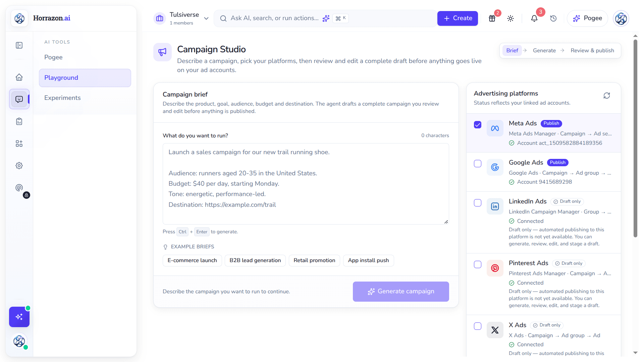The image size is (644, 362).
Task: Go to the Generate step
Action: [544, 50]
